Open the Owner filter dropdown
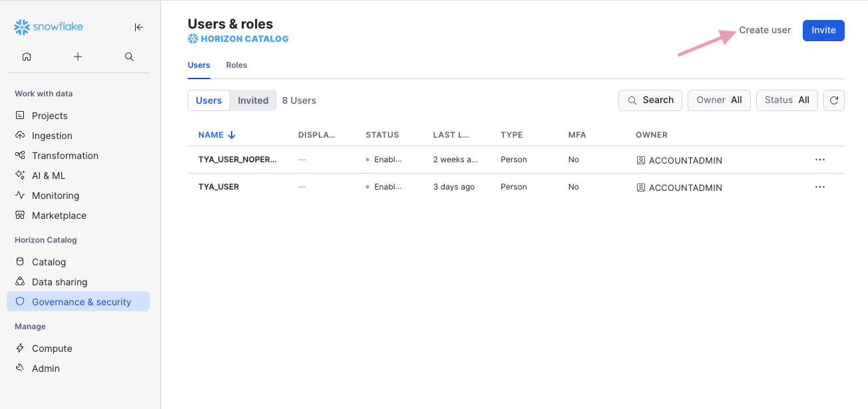Viewport: 868px width, 409px height. [x=719, y=100]
